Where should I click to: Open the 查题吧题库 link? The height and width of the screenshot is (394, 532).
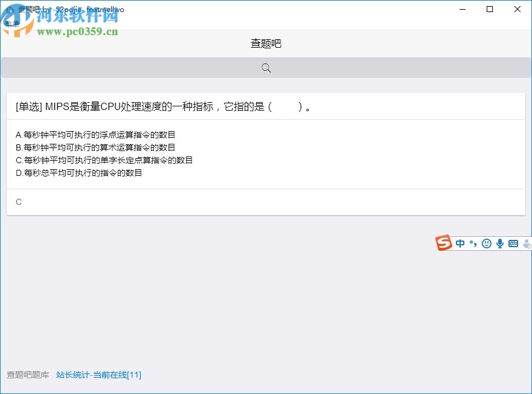[x=27, y=375]
